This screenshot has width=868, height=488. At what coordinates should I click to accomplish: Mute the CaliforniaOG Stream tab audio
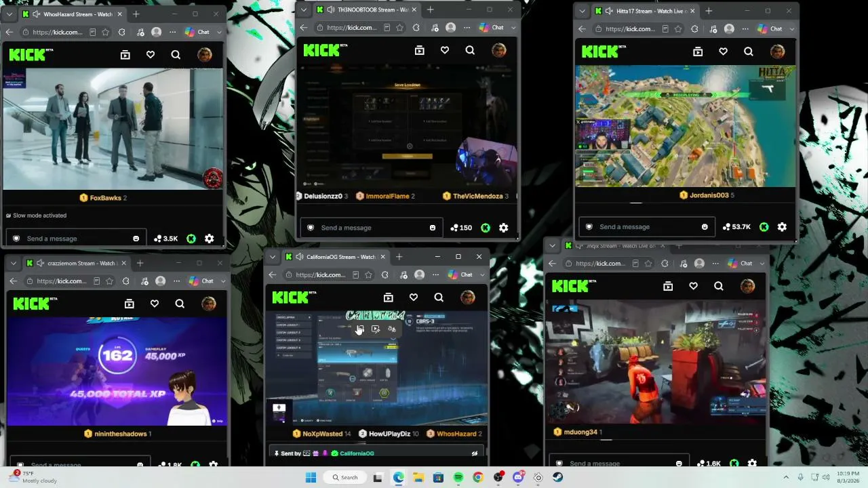click(x=299, y=257)
